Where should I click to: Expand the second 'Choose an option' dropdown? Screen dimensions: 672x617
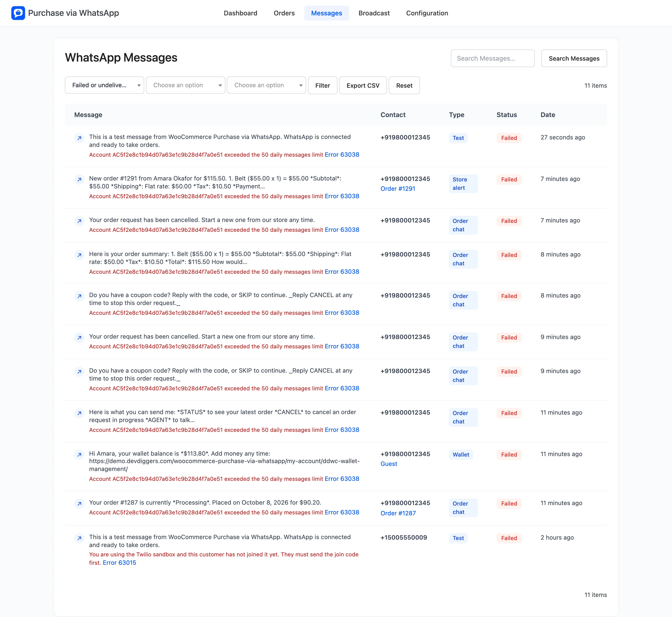pyautogui.click(x=266, y=85)
